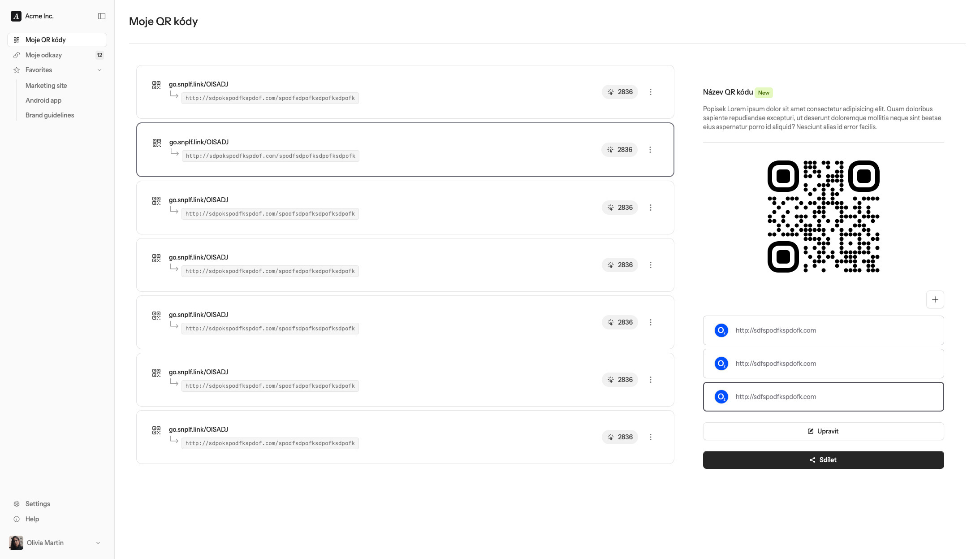The height and width of the screenshot is (559, 980).
Task: Click the large QR code image
Action: [823, 217]
